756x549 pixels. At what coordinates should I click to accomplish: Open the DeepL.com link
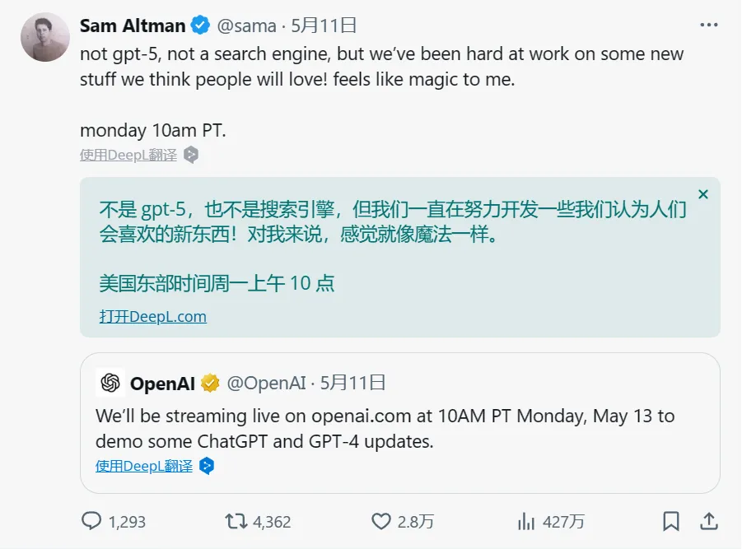[x=153, y=316]
